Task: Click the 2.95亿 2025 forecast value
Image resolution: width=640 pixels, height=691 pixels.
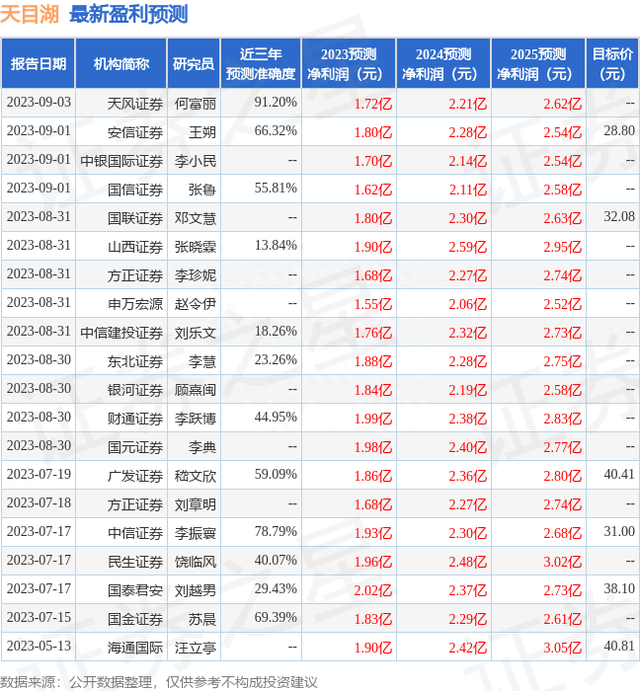Action: click(562, 247)
